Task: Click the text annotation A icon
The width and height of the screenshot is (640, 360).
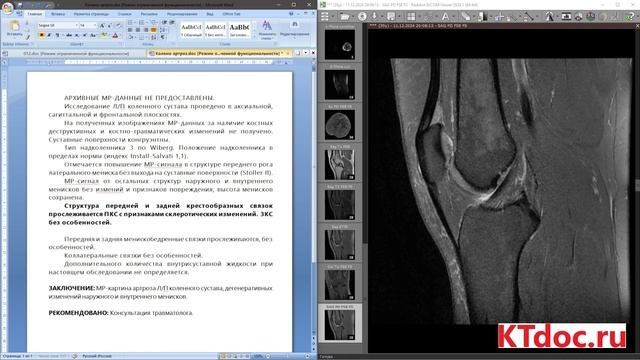Action: (445, 16)
